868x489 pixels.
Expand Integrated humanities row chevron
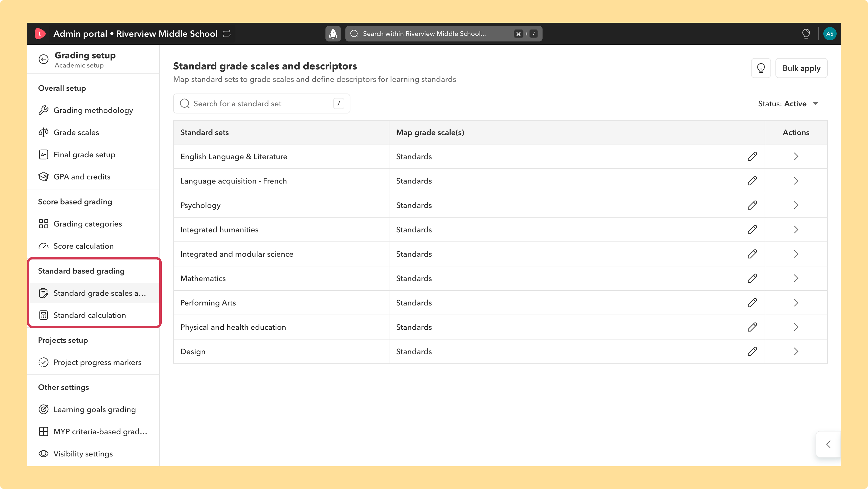(796, 230)
